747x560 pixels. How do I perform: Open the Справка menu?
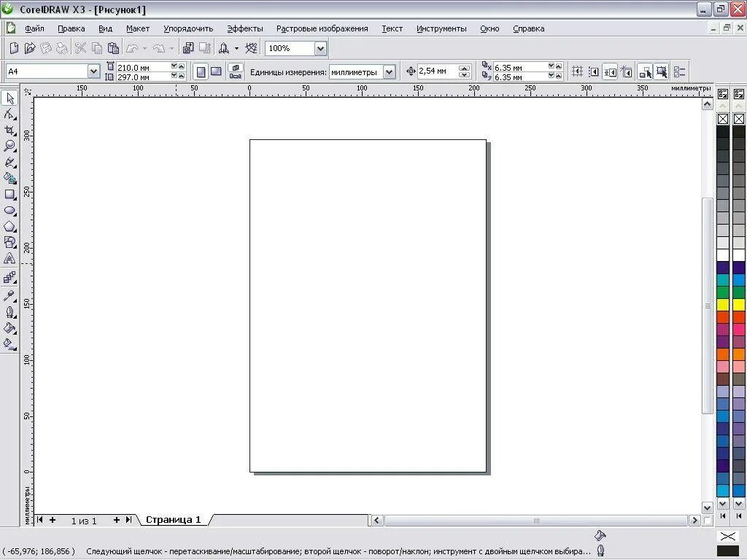point(528,28)
